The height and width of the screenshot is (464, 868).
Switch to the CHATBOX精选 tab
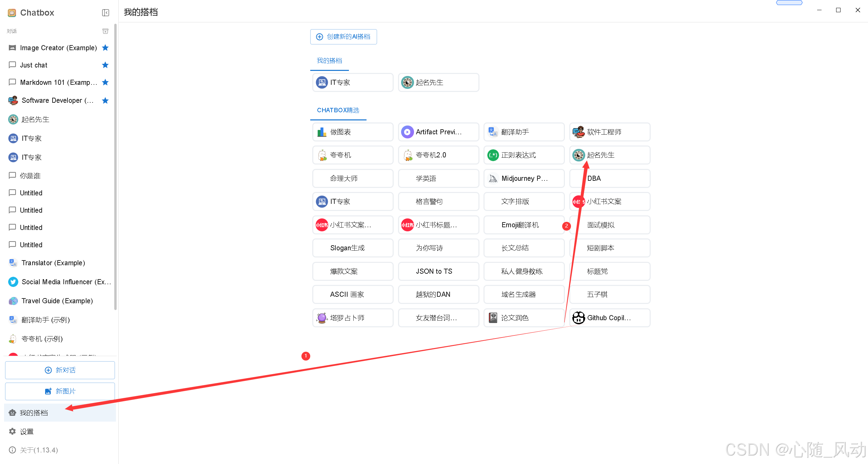click(338, 110)
